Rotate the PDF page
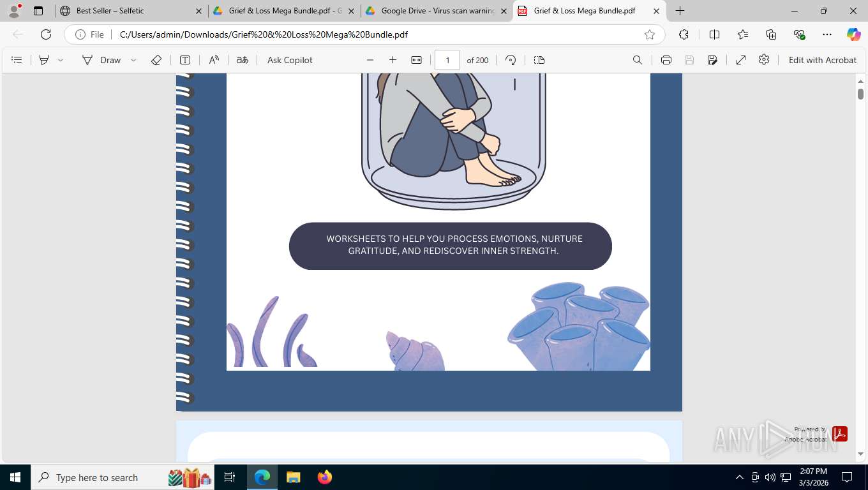 pyautogui.click(x=511, y=60)
